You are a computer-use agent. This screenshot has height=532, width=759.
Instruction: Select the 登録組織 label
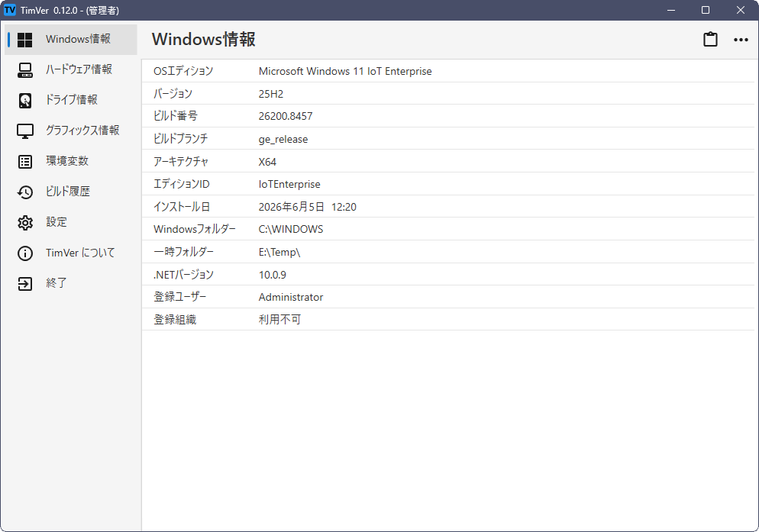pos(175,320)
